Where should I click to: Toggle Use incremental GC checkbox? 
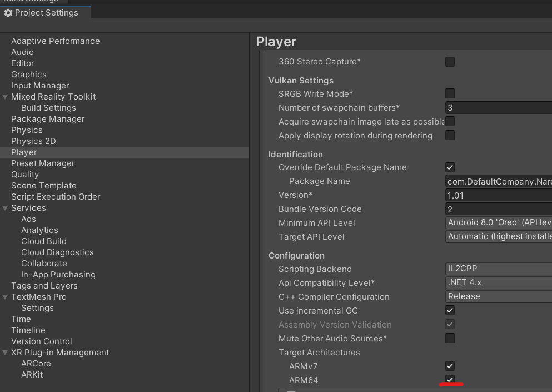tap(450, 311)
